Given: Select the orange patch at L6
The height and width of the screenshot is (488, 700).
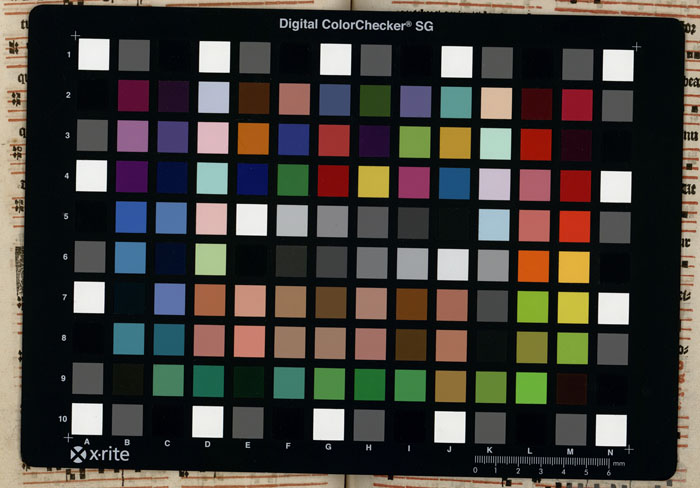Looking at the screenshot, I should pos(533,267).
